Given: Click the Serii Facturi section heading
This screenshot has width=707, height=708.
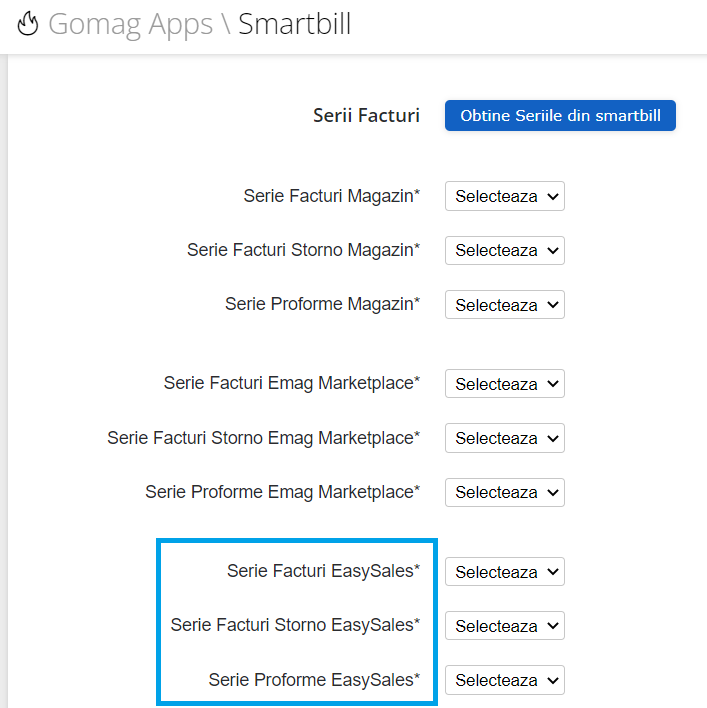Looking at the screenshot, I should 366,116.
